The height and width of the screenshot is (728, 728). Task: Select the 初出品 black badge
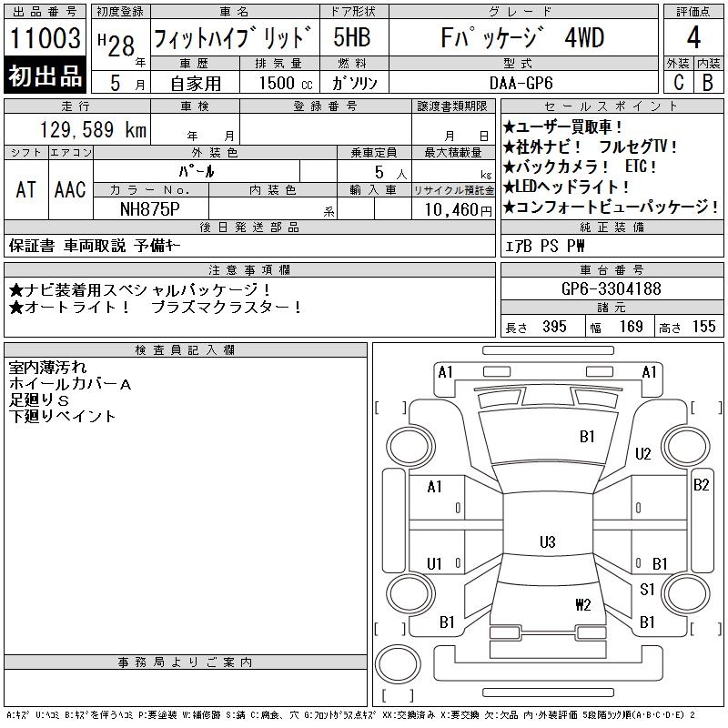coord(45,75)
